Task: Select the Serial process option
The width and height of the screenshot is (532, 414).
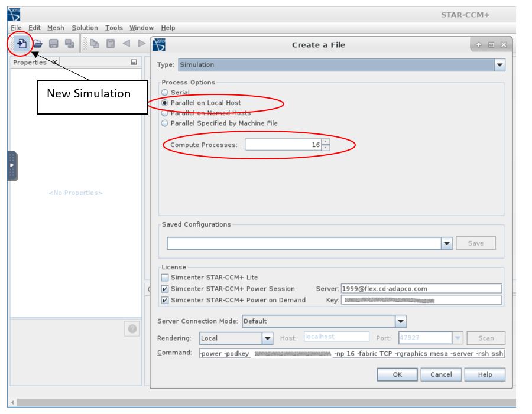Action: coord(164,92)
